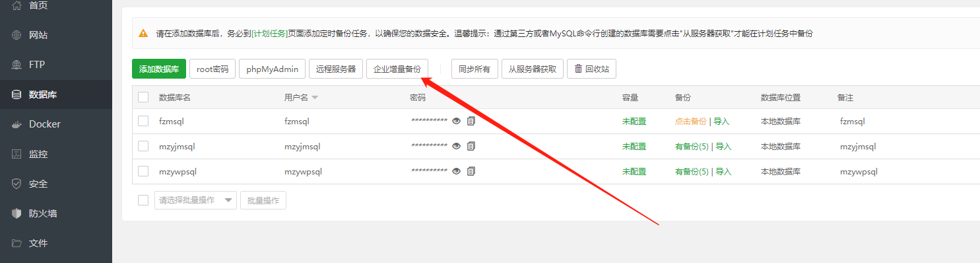This screenshot has width=980, height=263.
Task: Click 未配置 capacity for mzywpsql
Action: 634,171
